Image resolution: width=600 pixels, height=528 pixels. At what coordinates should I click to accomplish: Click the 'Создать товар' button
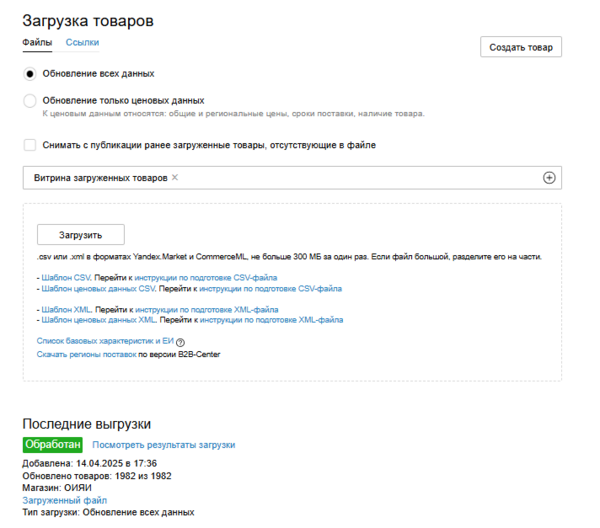(x=521, y=47)
